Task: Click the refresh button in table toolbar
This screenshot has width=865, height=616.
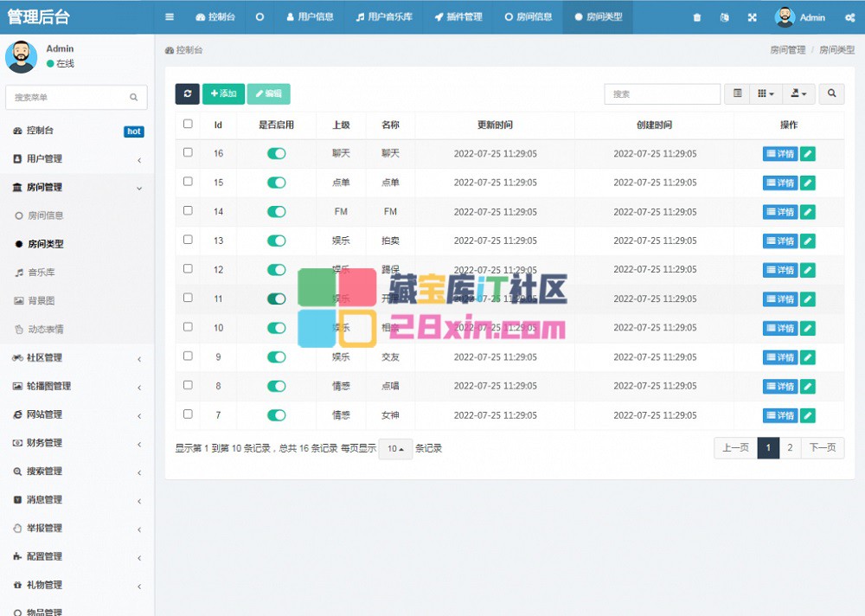Action: point(187,93)
